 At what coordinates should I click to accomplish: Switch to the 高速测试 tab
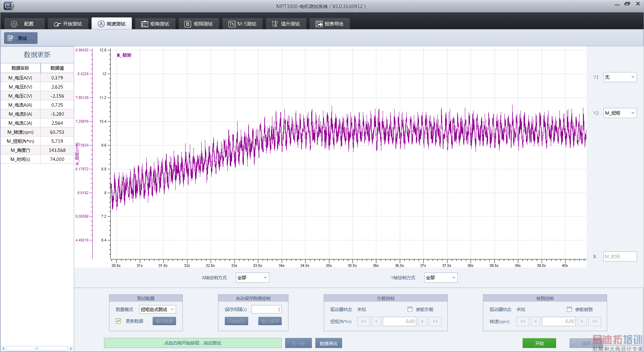112,24
